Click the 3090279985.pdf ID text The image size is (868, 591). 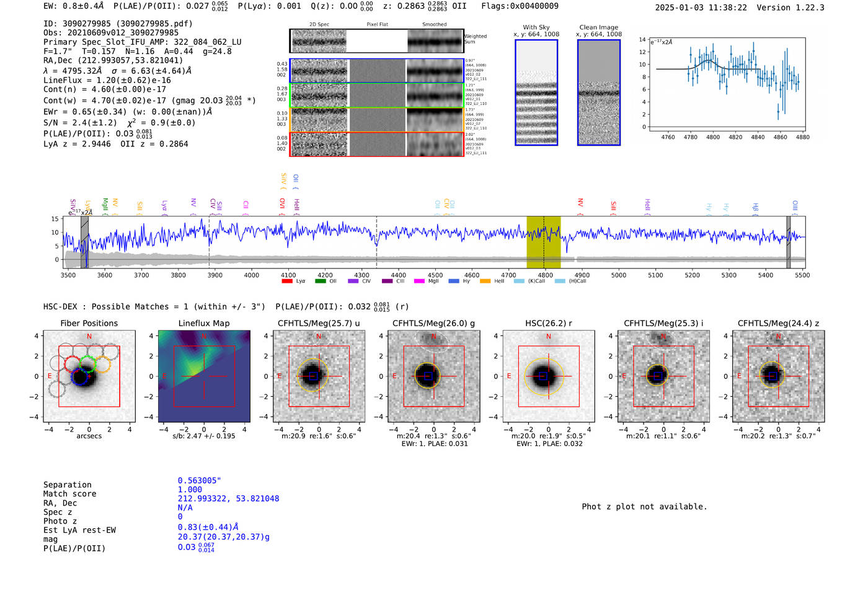154,24
